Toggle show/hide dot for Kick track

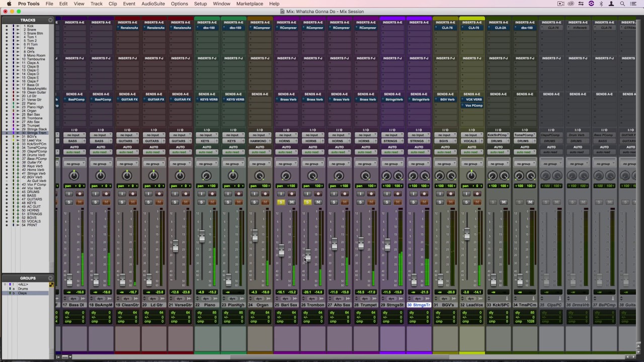tap(7, 26)
